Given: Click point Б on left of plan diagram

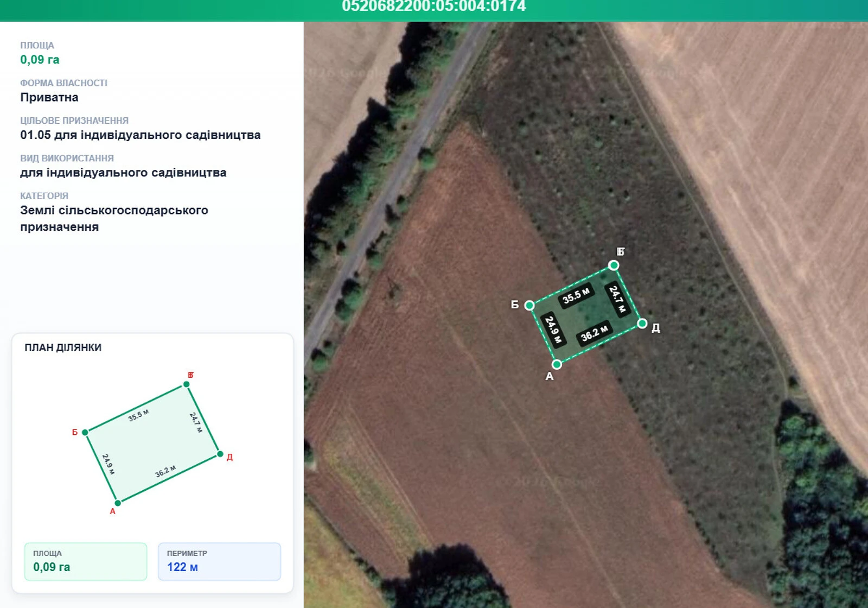Looking at the screenshot, I should [85, 432].
